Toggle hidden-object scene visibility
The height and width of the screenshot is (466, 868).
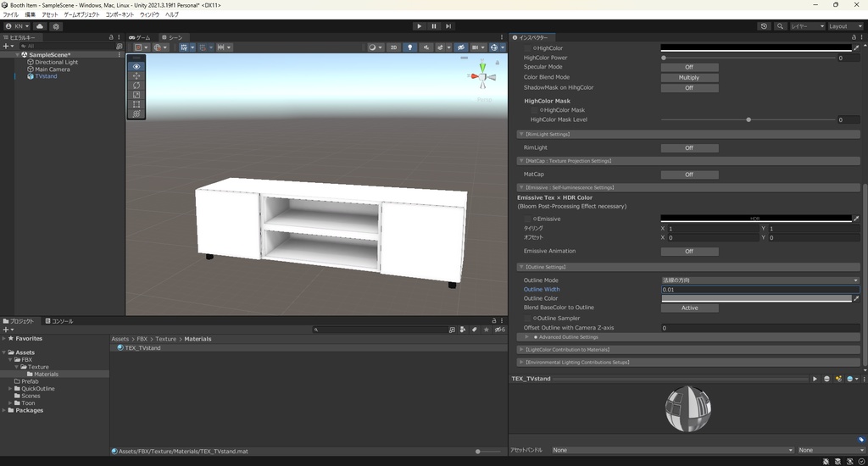pyautogui.click(x=460, y=47)
